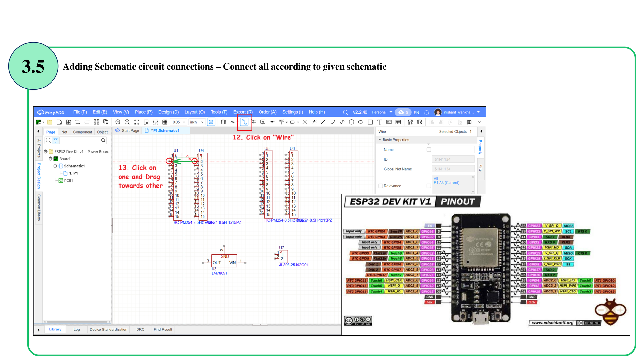Tick the checkbox left of the P1.A3 list
Screen dimensions: 644x362
click(x=428, y=186)
